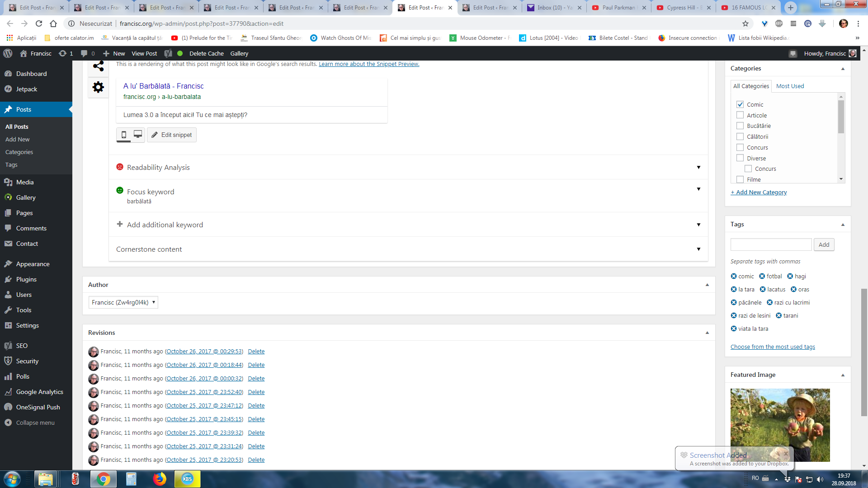Bookmark this page with the star icon

745,23
